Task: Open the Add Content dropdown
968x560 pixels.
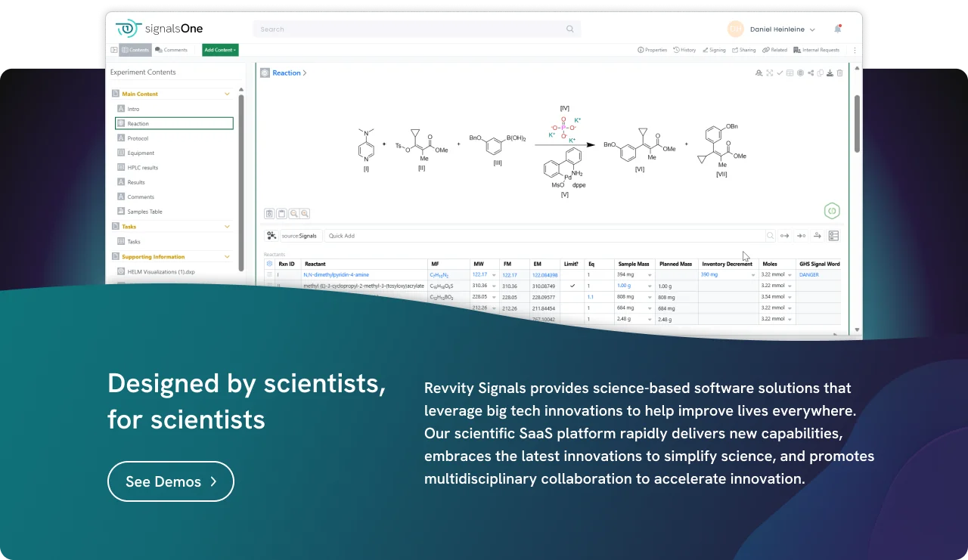Action: click(220, 50)
